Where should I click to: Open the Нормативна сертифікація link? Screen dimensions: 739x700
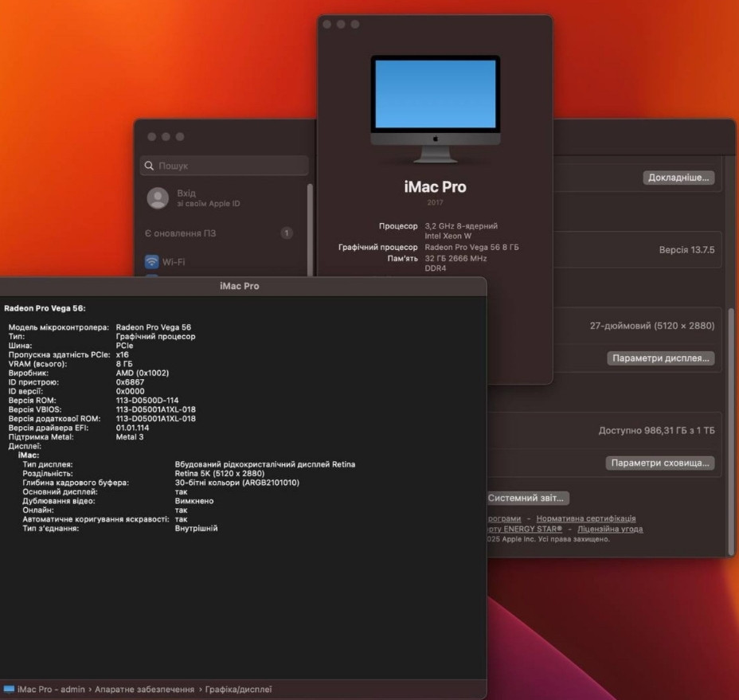[585, 518]
